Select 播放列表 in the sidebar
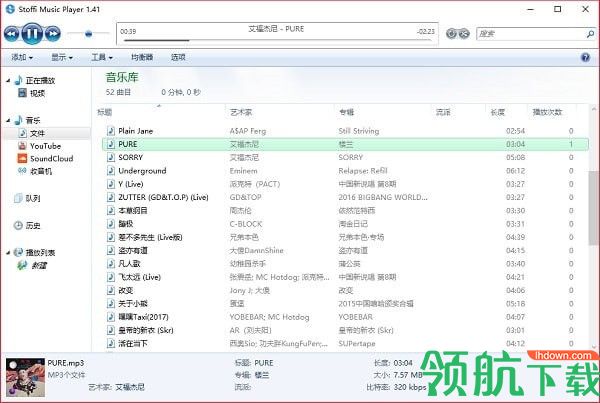This screenshot has width=600, height=403. tap(40, 253)
